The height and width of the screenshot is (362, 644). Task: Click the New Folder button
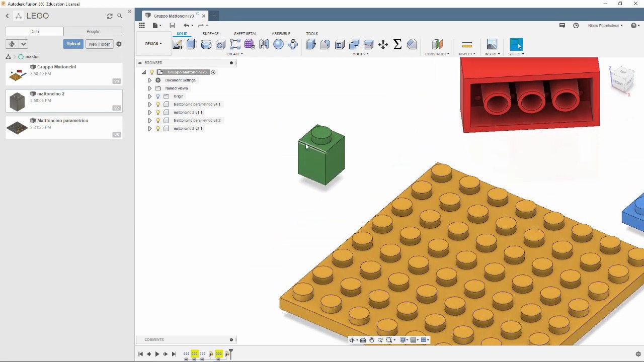[99, 44]
